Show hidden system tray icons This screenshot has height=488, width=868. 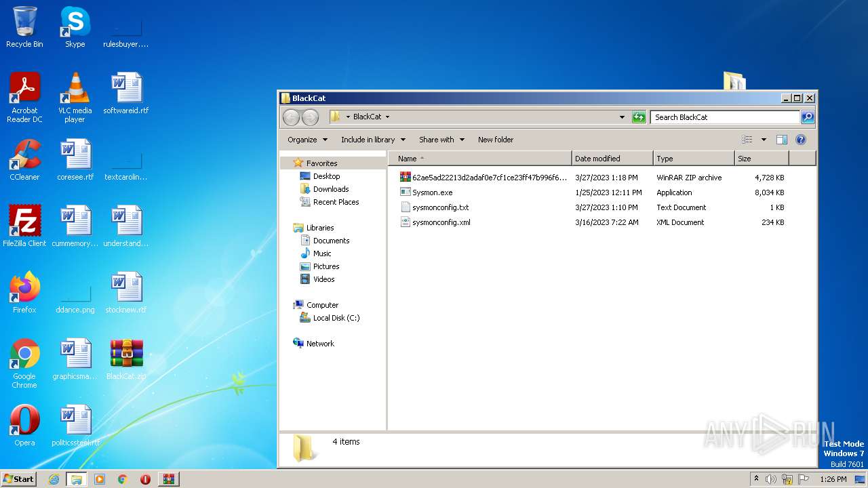pyautogui.click(x=756, y=479)
